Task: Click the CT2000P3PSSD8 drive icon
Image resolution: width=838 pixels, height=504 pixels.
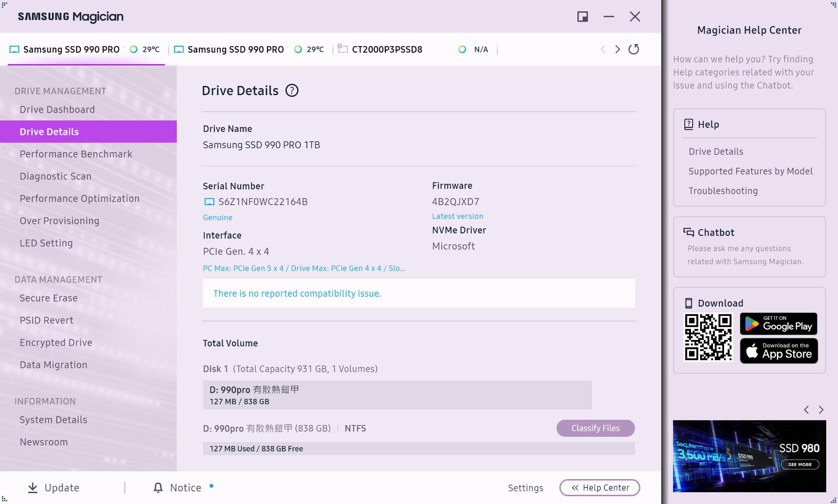Action: (x=343, y=48)
